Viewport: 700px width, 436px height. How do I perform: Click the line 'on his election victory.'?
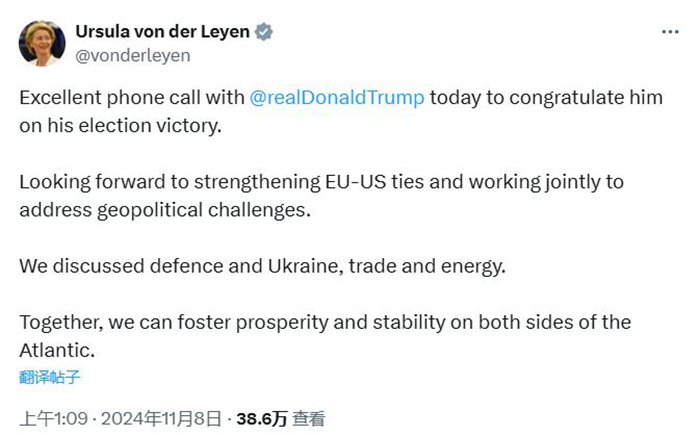tap(121, 126)
